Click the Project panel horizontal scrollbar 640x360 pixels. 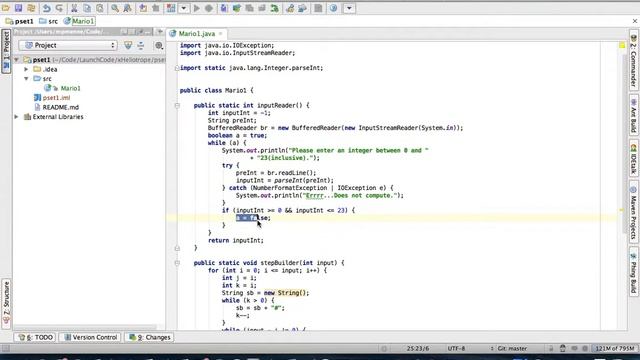tap(85, 327)
